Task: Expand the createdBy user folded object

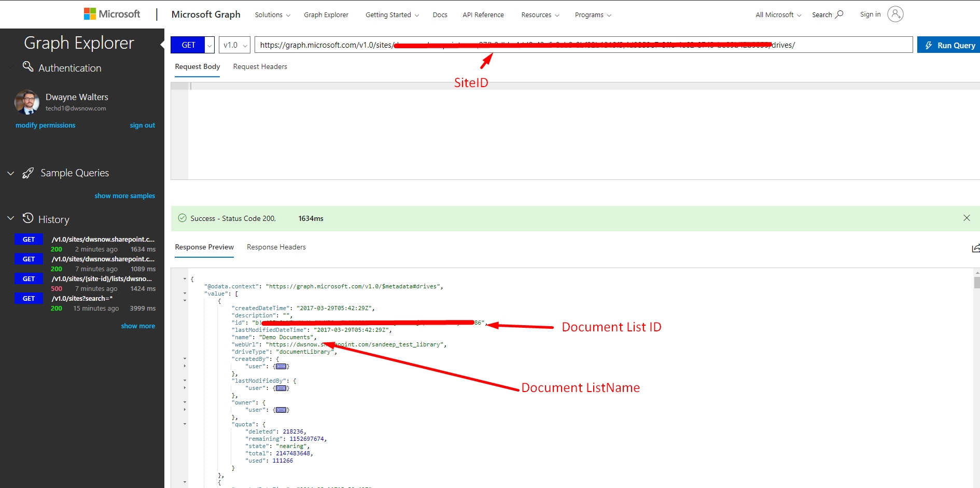Action: 281,366
